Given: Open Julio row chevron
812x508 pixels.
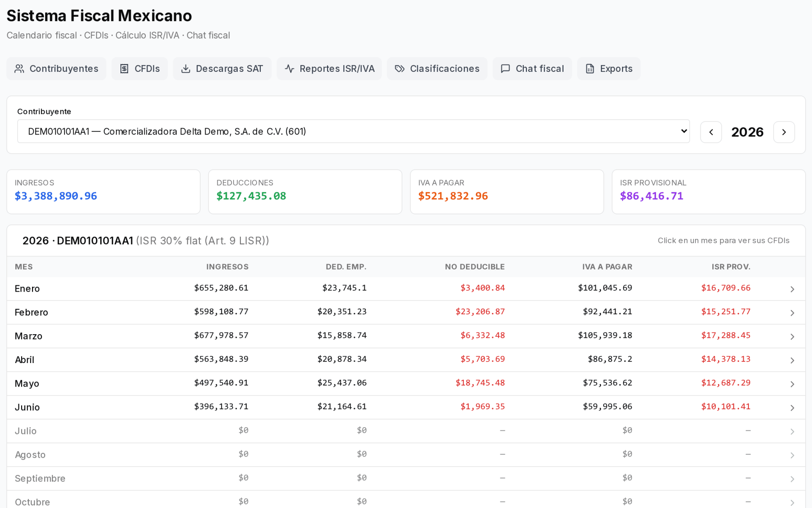Looking at the screenshot, I should [x=792, y=432].
